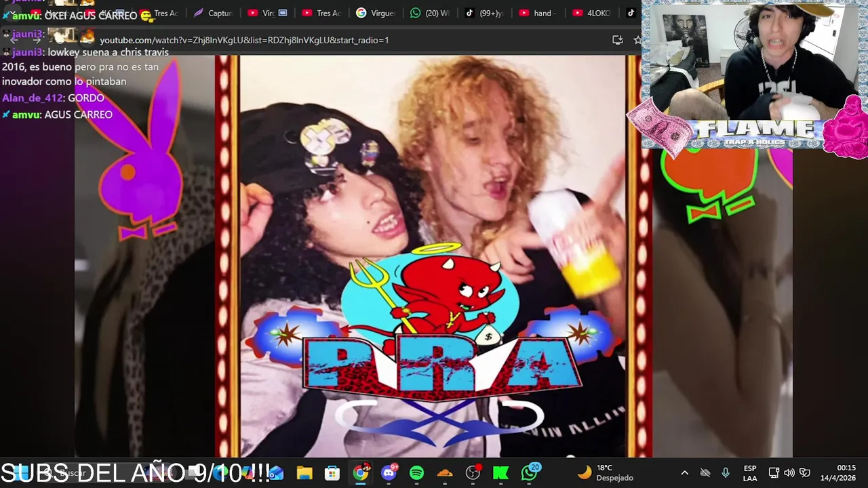Click the muted camera/offline tray icon
The image size is (868, 488).
705,472
